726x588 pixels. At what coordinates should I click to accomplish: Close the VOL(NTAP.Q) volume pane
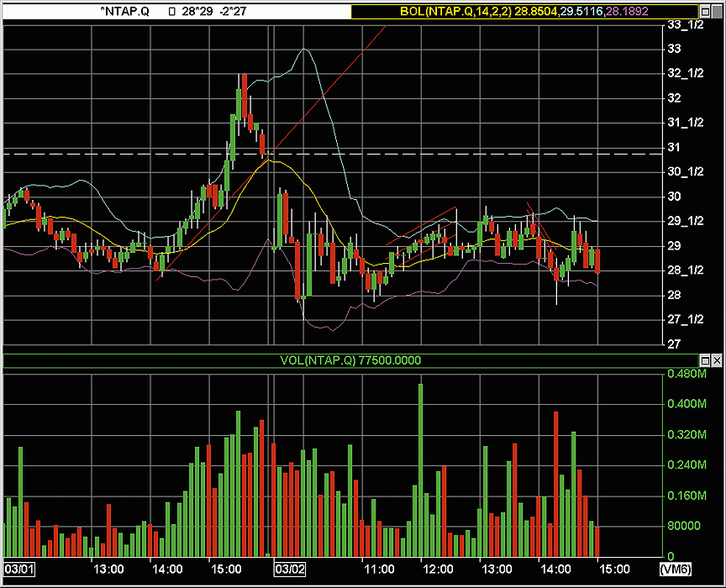click(x=716, y=360)
